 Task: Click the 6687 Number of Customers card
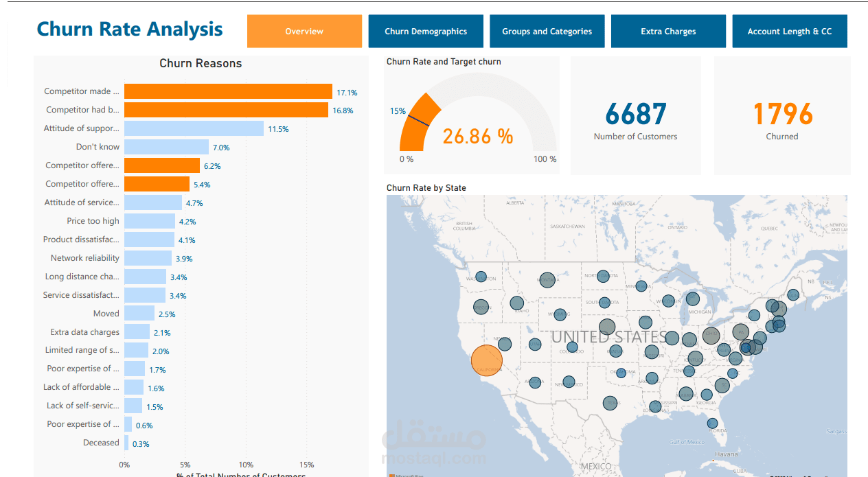click(636, 115)
